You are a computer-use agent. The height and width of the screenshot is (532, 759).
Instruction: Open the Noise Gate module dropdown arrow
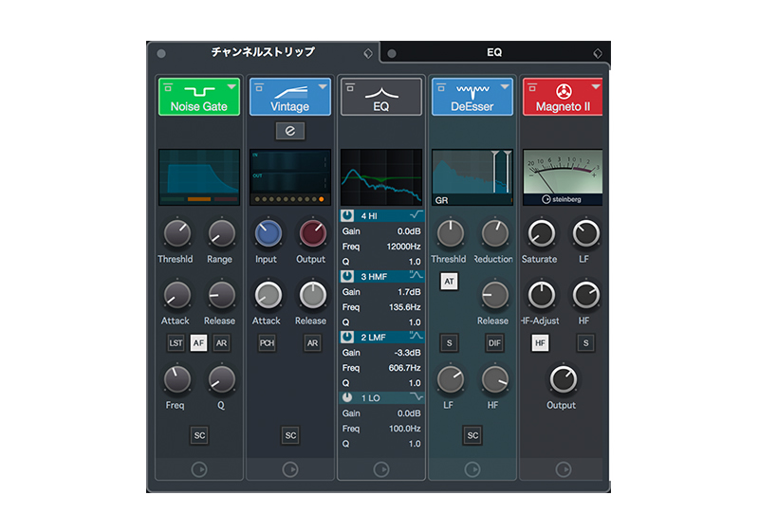(231, 86)
